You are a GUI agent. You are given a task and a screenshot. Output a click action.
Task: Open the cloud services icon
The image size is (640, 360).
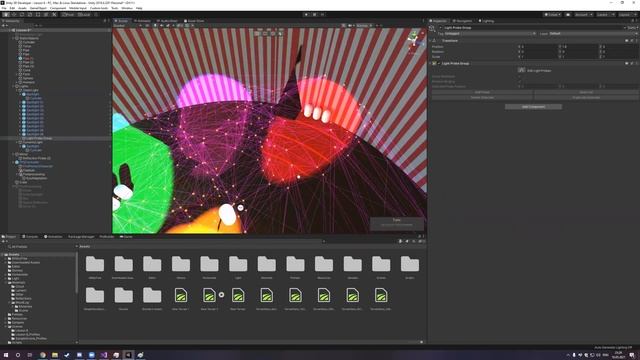coord(568,14)
